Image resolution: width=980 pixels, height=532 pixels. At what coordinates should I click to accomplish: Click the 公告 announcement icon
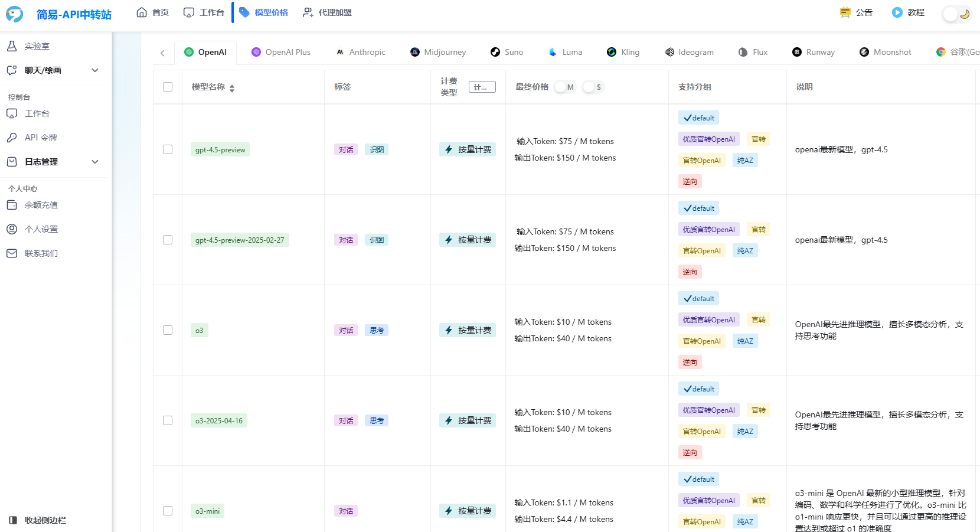[x=845, y=12]
